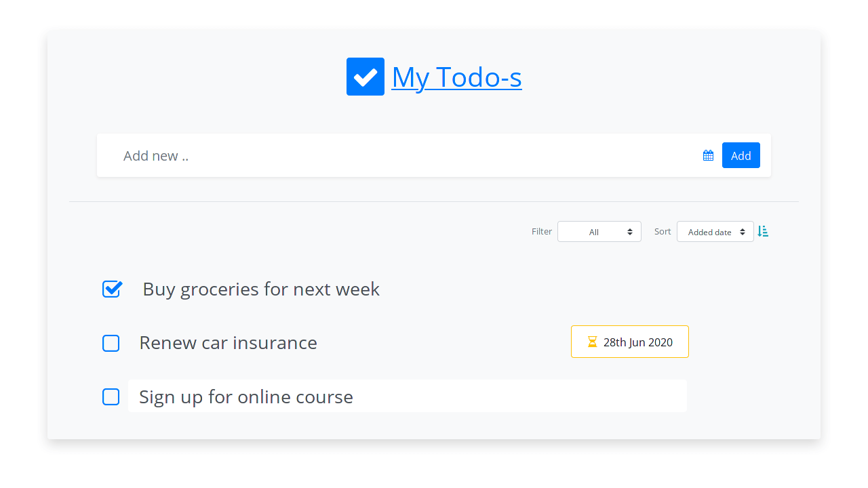Click the up-down arrows on the Filter select
Screen dimensions: 868x488
tap(630, 232)
